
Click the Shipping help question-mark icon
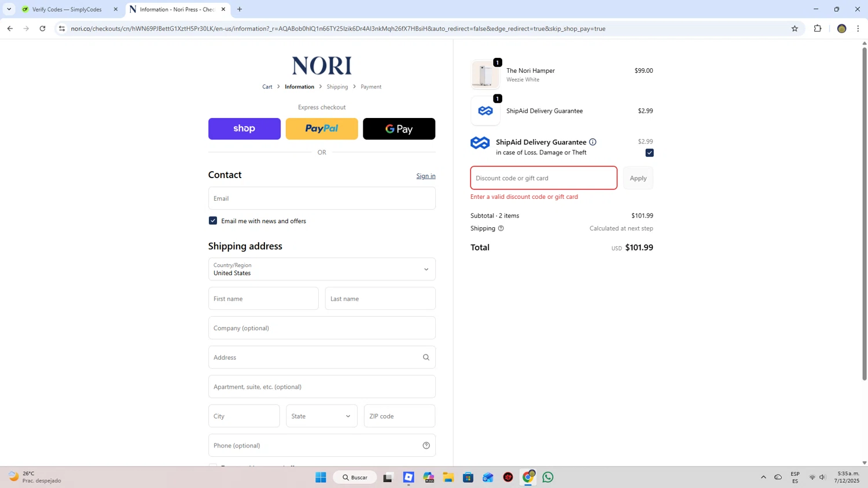coord(501,228)
